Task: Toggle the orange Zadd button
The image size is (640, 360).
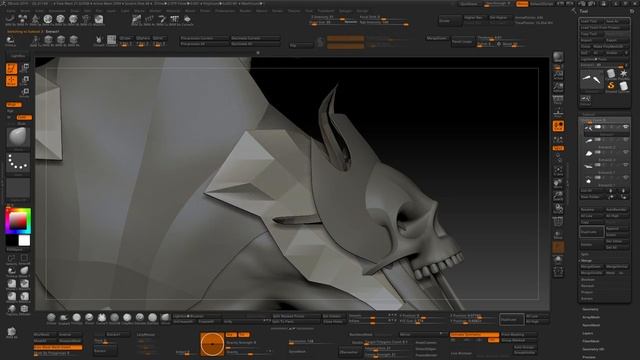Action: (x=24, y=118)
